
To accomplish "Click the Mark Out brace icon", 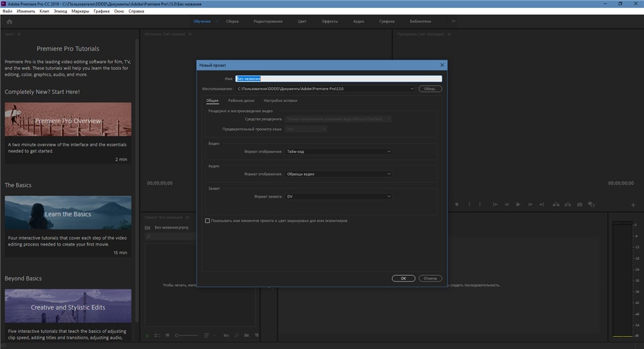I will point(479,204).
